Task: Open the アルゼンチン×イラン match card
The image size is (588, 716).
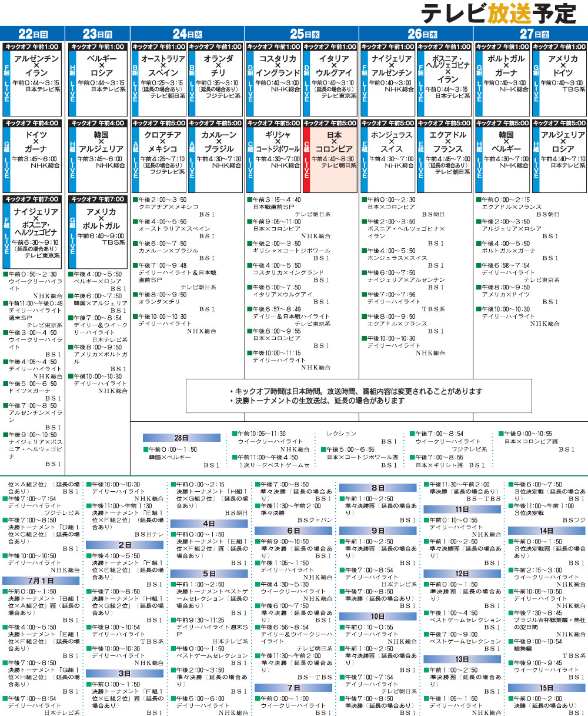Action: point(32,79)
